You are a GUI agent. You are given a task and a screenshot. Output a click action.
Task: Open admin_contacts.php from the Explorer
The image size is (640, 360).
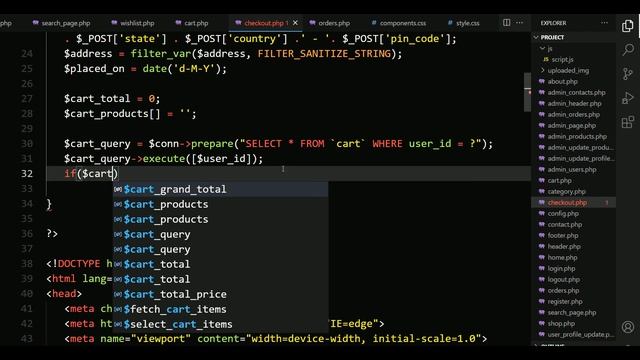[573, 92]
